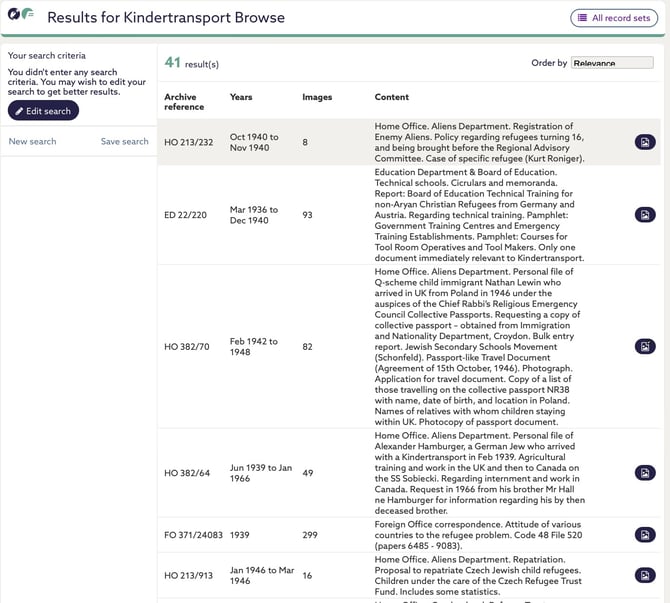Click the site logo in header
Image resolution: width=670 pixels, height=603 pixels.
20,17
